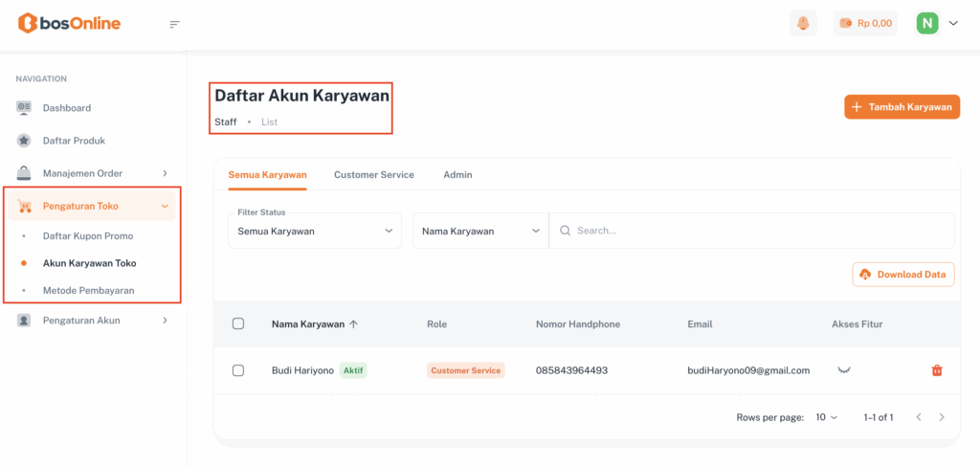
Task: Select Budi Hariyono row checkbox
Action: point(238,370)
